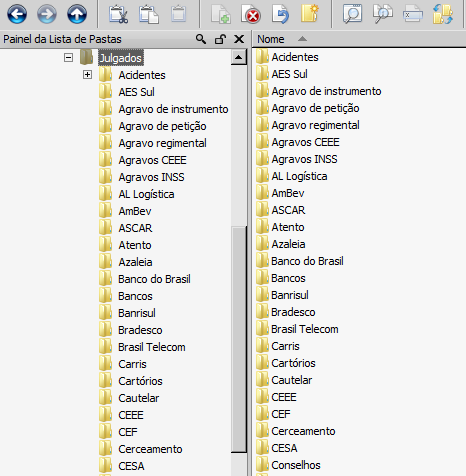Toggle the folder panel lock icon
The width and height of the screenshot is (466, 476).
[x=220, y=39]
